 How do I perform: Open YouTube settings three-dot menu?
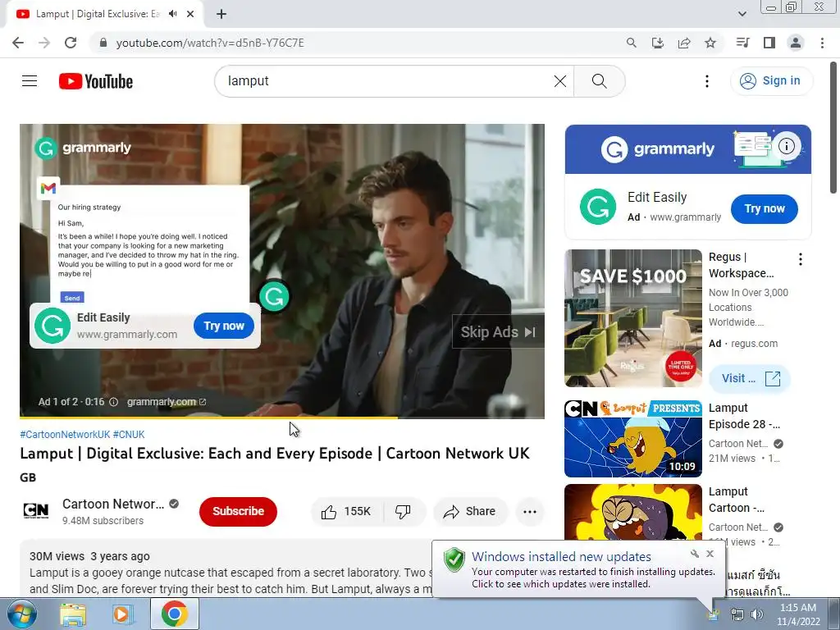[707, 81]
